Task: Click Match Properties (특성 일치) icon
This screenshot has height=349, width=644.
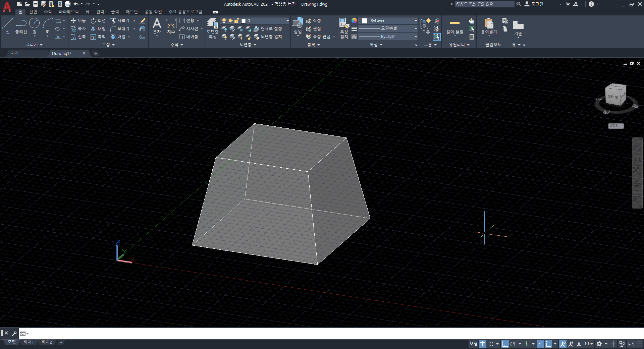Action: click(344, 28)
